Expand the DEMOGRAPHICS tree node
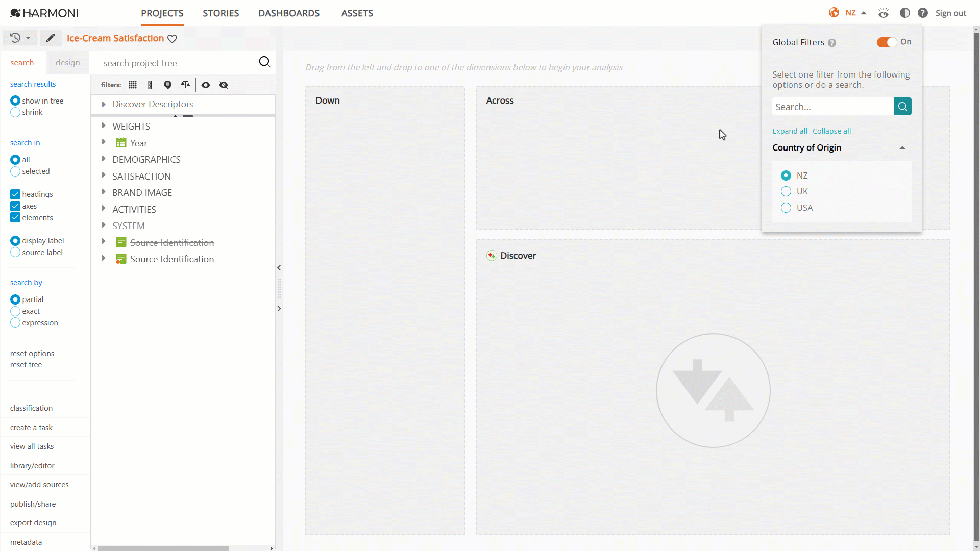 point(104,159)
